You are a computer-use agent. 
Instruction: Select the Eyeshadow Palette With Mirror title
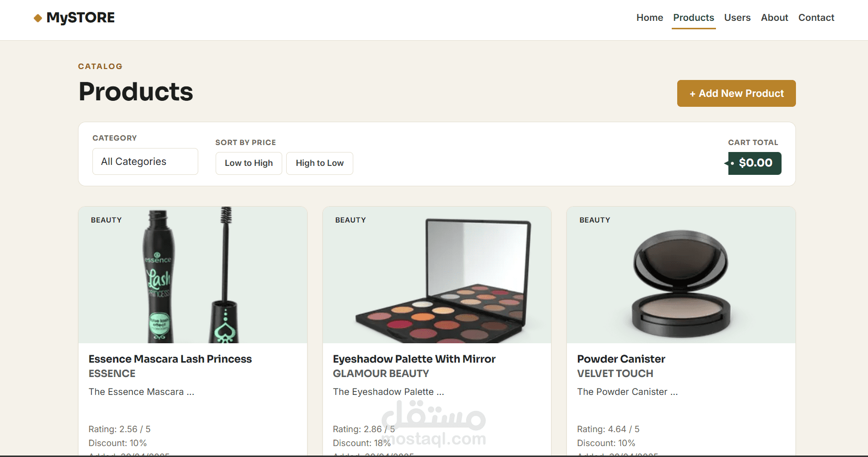click(x=414, y=359)
